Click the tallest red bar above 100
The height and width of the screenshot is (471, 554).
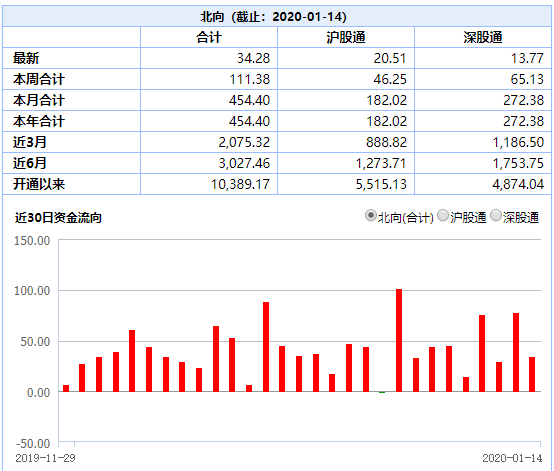click(x=399, y=340)
